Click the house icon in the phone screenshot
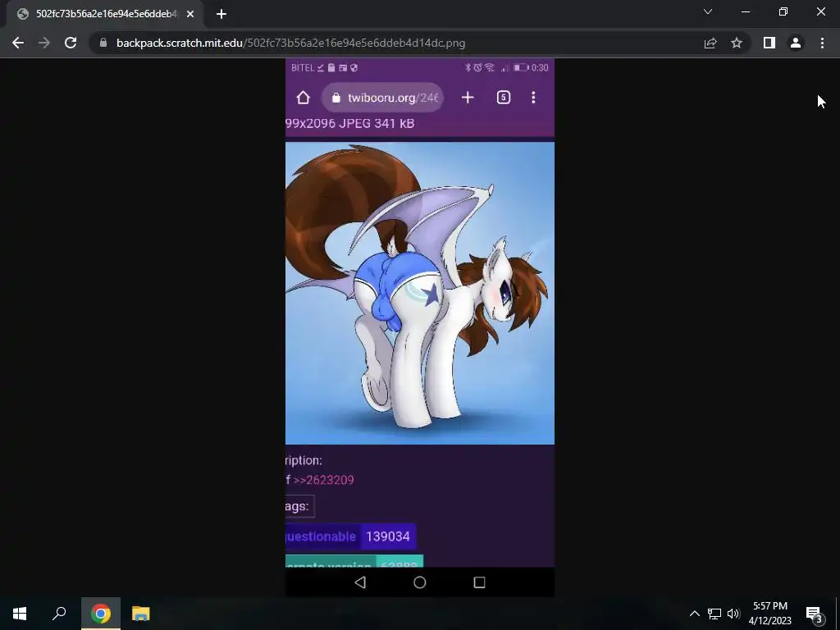 pos(304,98)
